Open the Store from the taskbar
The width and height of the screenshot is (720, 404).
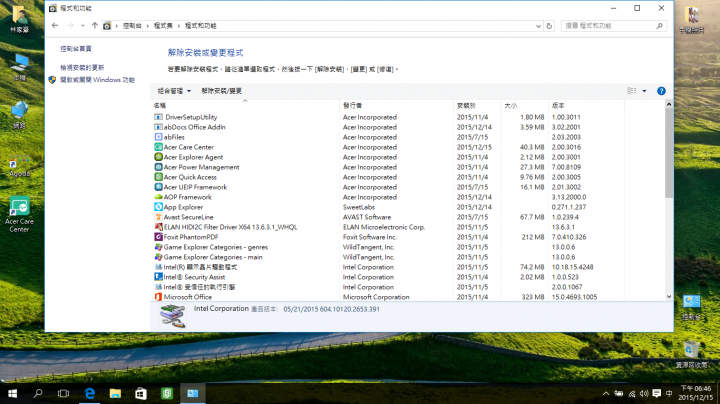141,393
